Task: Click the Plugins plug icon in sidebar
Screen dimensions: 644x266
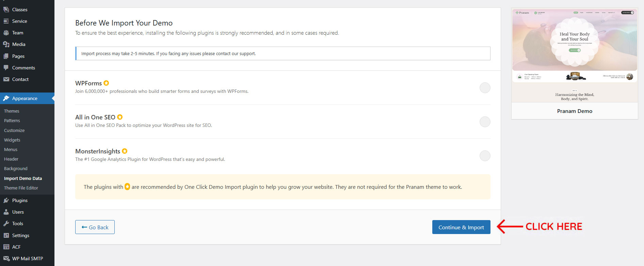Action: pyautogui.click(x=6, y=200)
